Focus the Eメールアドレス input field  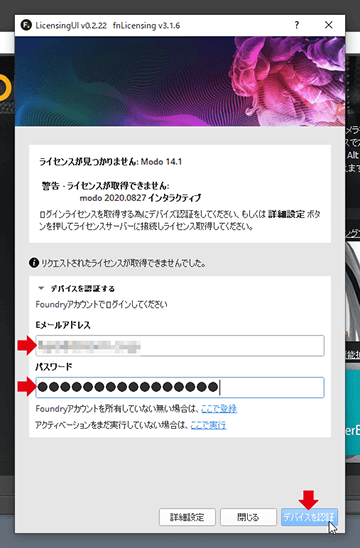(x=180, y=346)
